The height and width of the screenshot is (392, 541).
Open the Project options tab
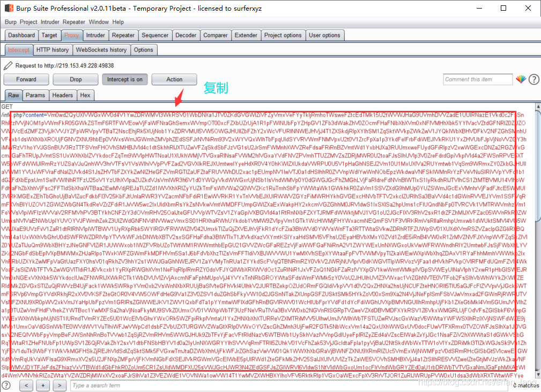tap(283, 35)
